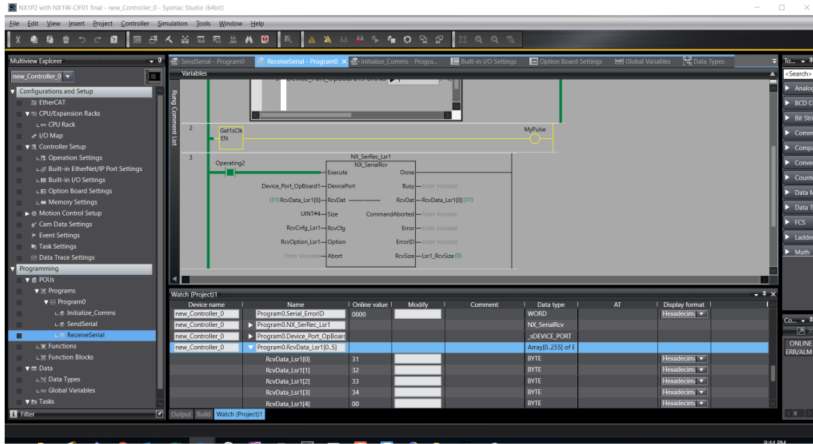The height and width of the screenshot is (444, 813).
Task: Open the Controller menu
Action: point(135,23)
